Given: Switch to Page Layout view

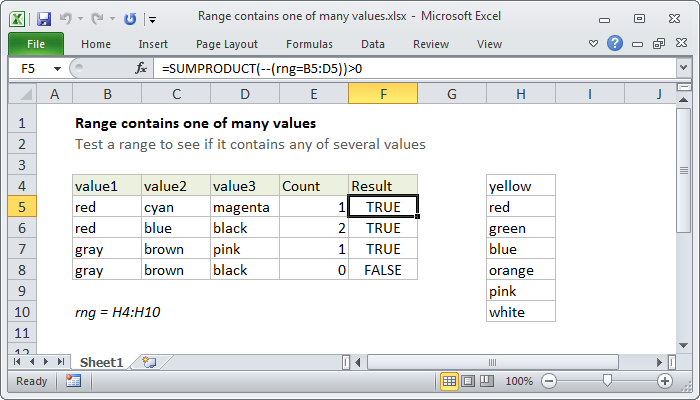Looking at the screenshot, I should (x=470, y=381).
